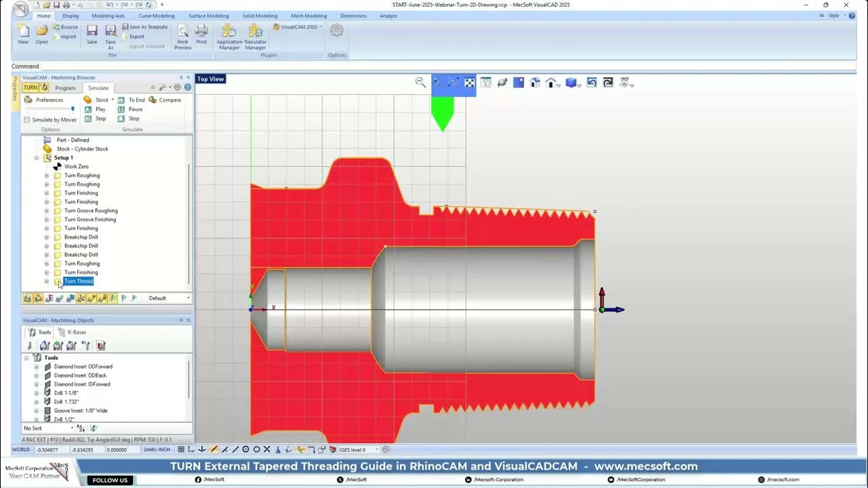
Task: Click the Undo View icon in viewport toolbar
Action: 591,82
